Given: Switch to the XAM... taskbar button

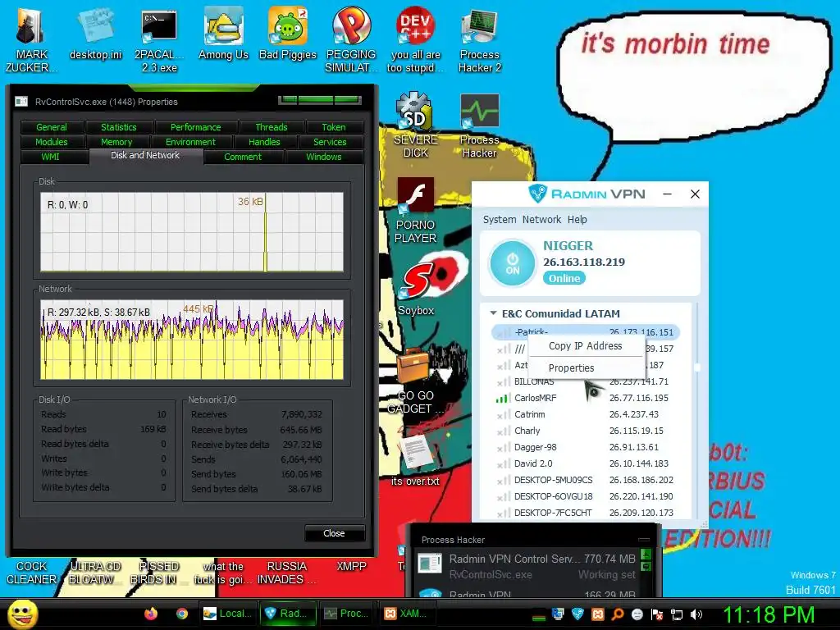Looking at the screenshot, I should 407,614.
